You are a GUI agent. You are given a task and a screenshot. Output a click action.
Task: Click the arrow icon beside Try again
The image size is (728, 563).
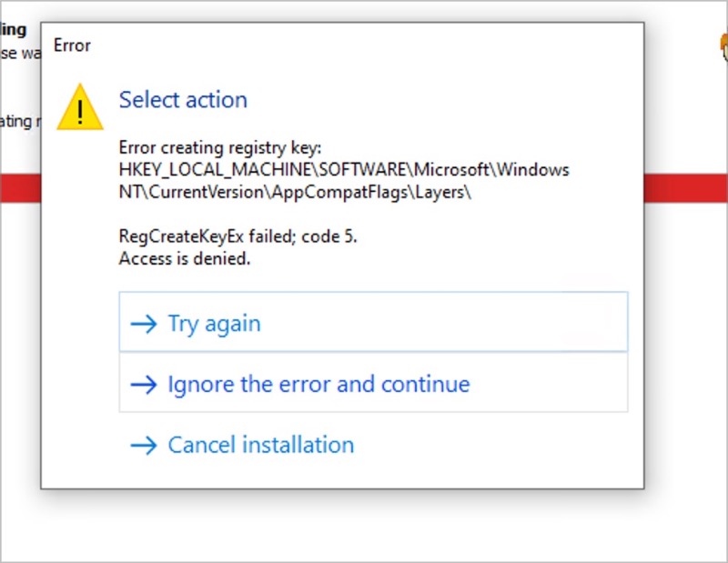coord(144,324)
